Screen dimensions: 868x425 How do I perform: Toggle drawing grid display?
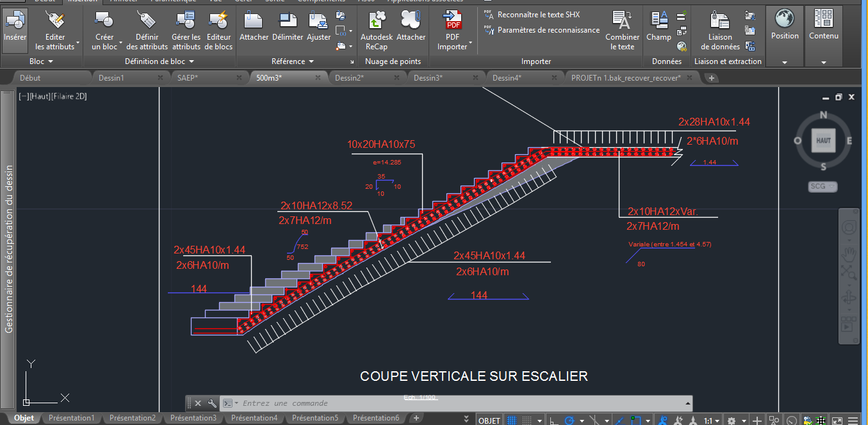(x=512, y=421)
